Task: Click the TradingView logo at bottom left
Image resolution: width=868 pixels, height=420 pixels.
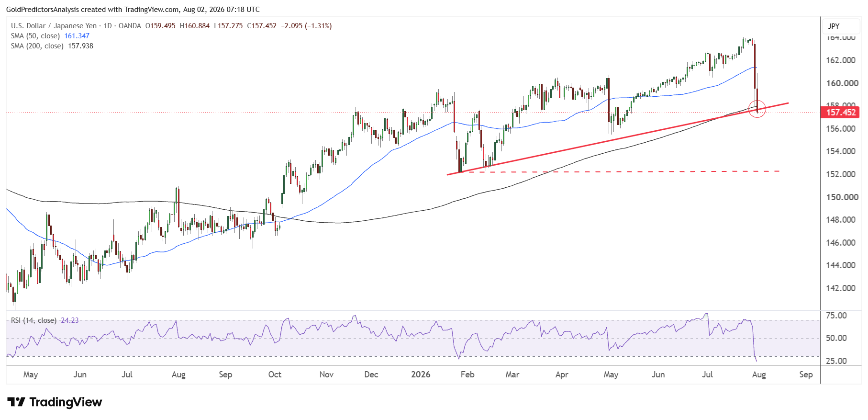Action: click(x=55, y=402)
